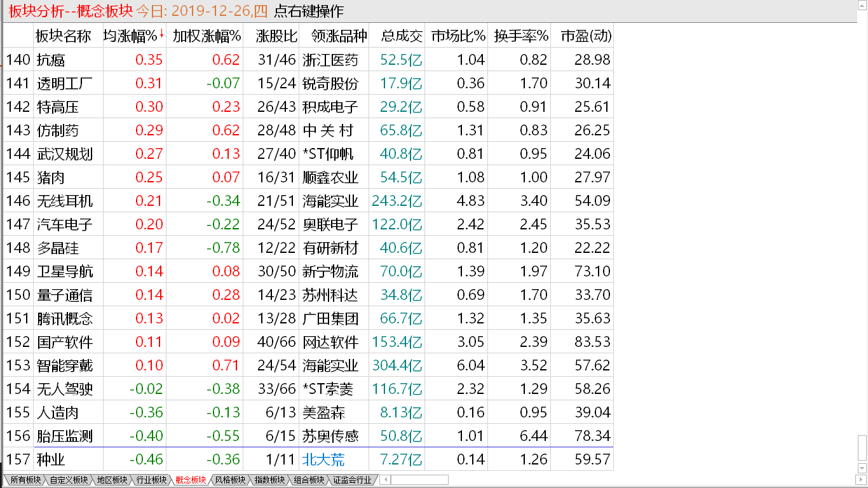Click the highlighted 北大荒 stock

pos(323,459)
